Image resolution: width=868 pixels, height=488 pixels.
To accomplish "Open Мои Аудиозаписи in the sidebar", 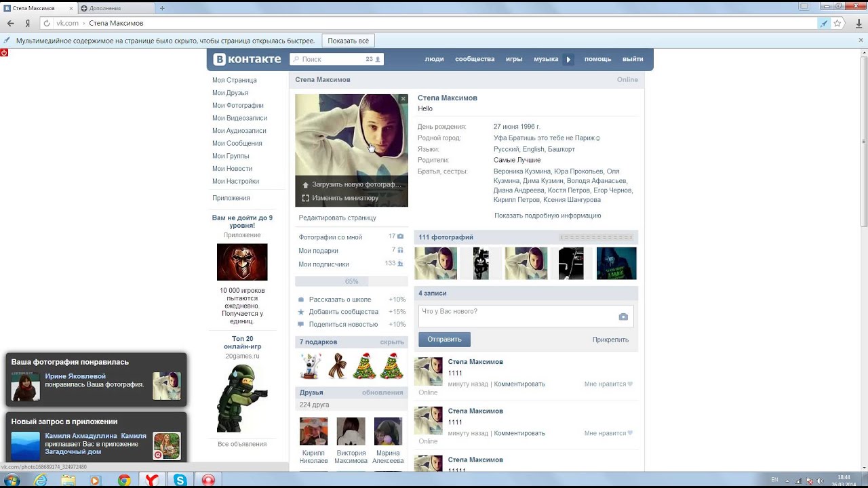I will point(239,131).
